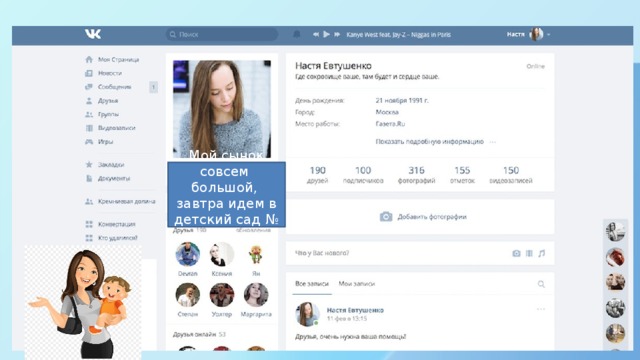Open friend Уолтер's avatar
Screen dimensions: 640x360
click(222, 295)
